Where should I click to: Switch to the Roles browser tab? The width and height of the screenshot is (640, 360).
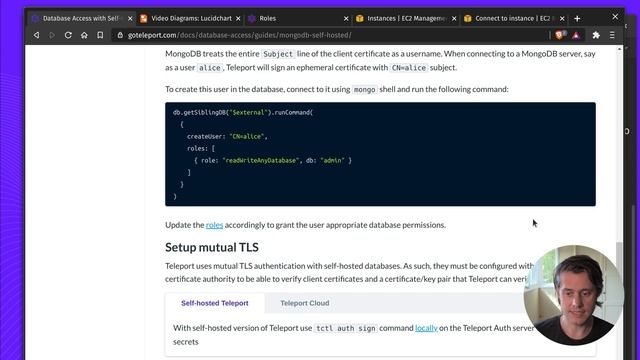pos(298,18)
